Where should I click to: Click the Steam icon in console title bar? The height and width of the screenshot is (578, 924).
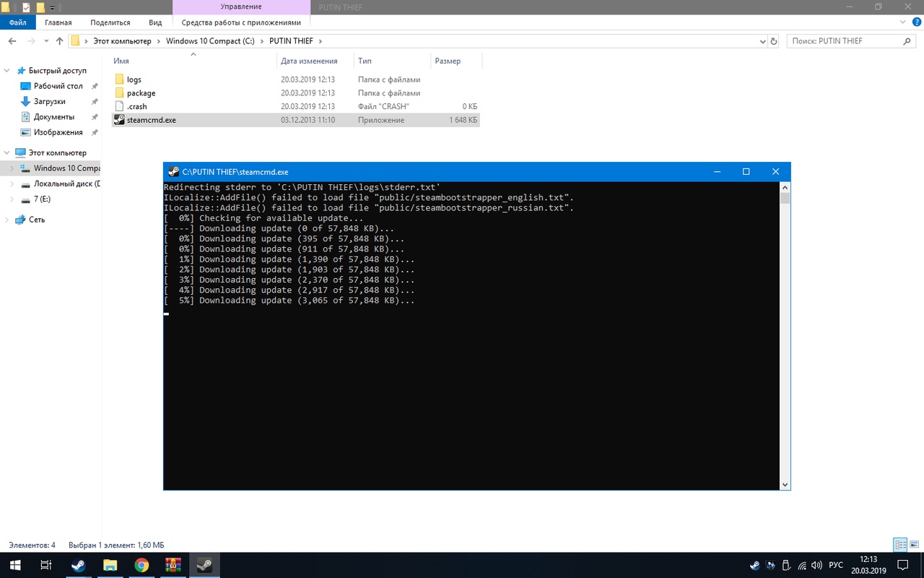tap(173, 172)
